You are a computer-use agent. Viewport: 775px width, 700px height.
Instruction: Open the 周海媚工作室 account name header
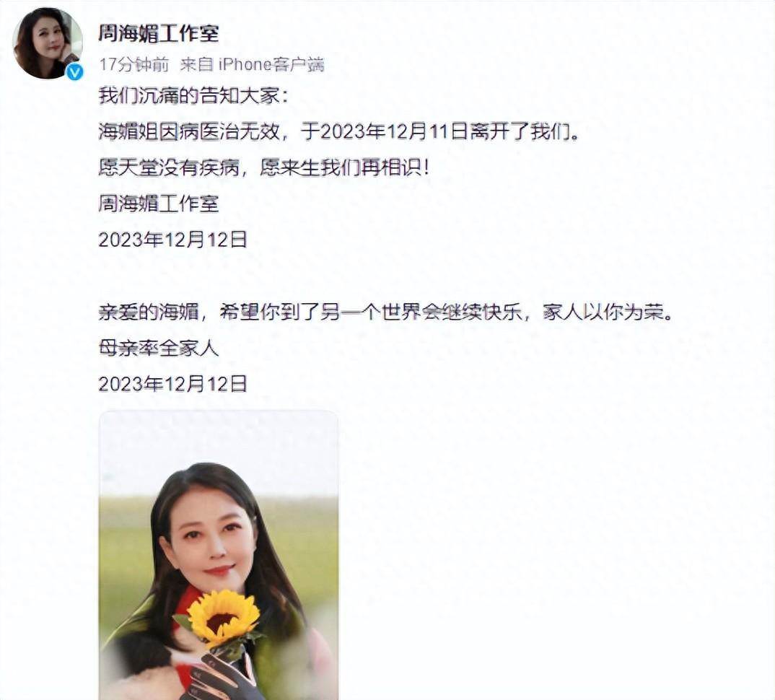(158, 34)
